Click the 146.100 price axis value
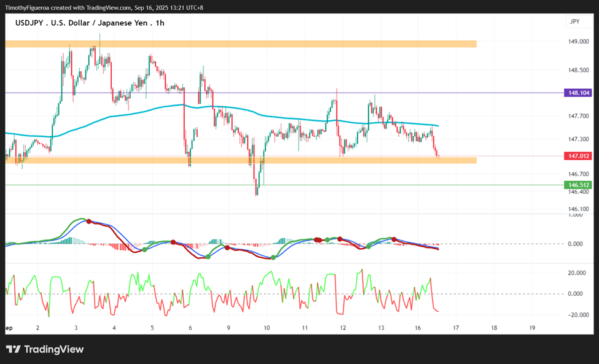Viewport: 599px width, 364px height. [578, 209]
